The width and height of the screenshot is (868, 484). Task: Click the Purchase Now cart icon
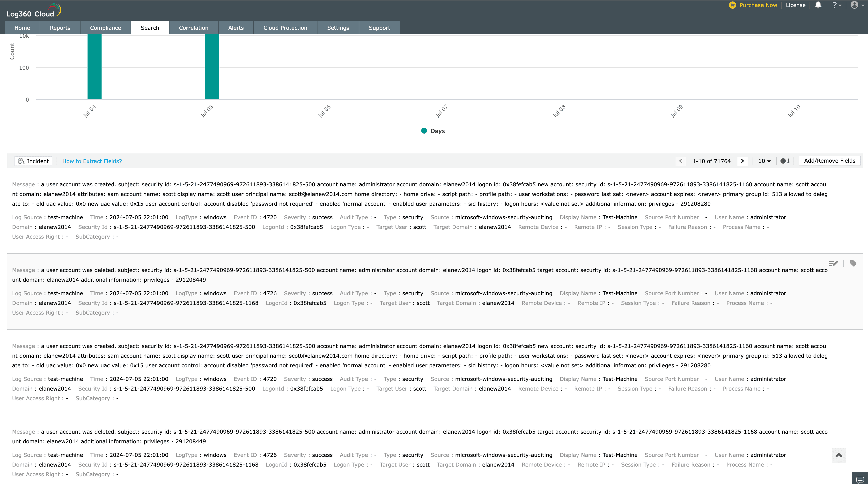pyautogui.click(x=732, y=5)
